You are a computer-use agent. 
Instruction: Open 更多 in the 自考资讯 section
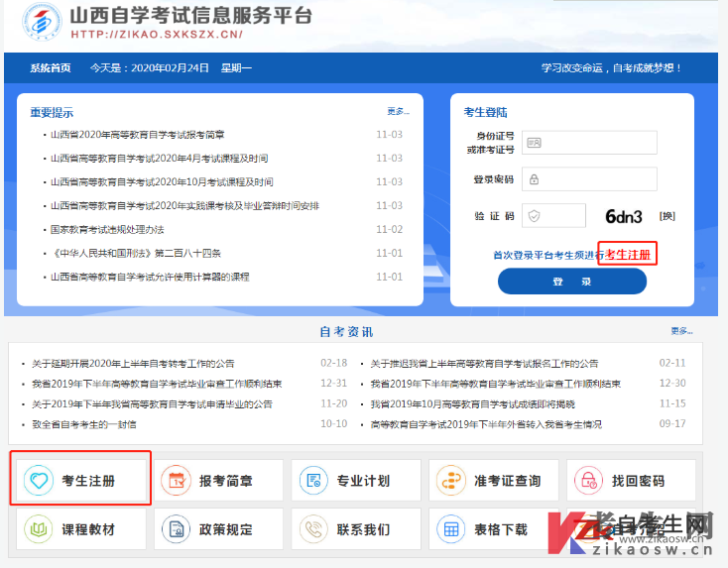[x=681, y=331]
